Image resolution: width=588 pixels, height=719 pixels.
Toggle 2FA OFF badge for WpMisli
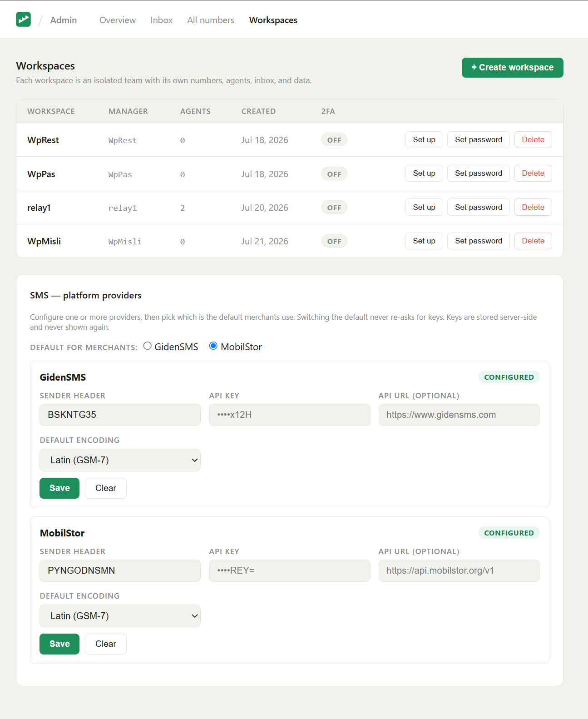334,241
